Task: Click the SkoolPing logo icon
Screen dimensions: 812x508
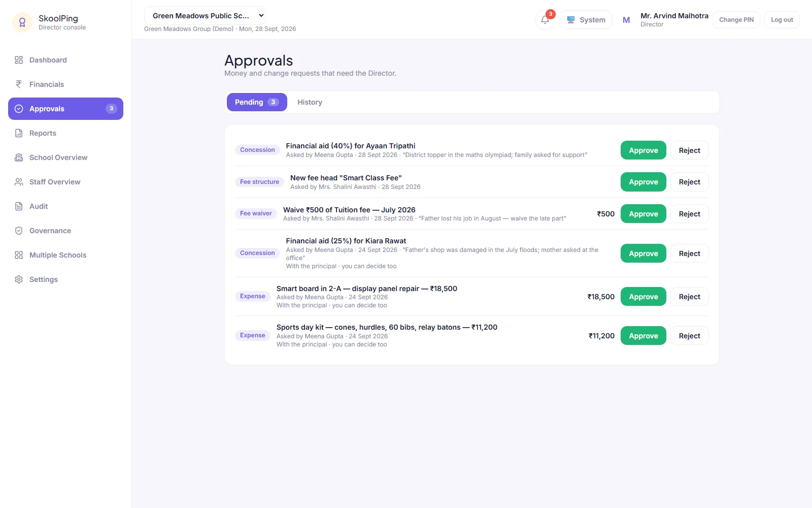Action: (x=22, y=22)
